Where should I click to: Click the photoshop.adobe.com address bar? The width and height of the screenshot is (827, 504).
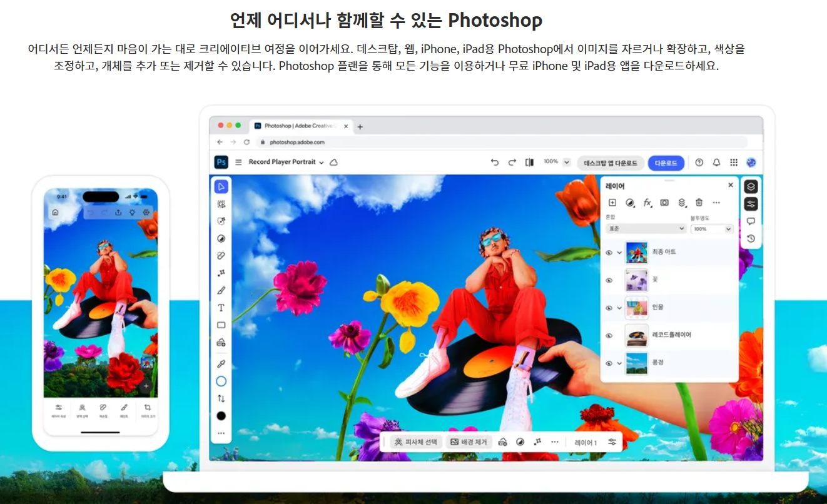pos(501,142)
